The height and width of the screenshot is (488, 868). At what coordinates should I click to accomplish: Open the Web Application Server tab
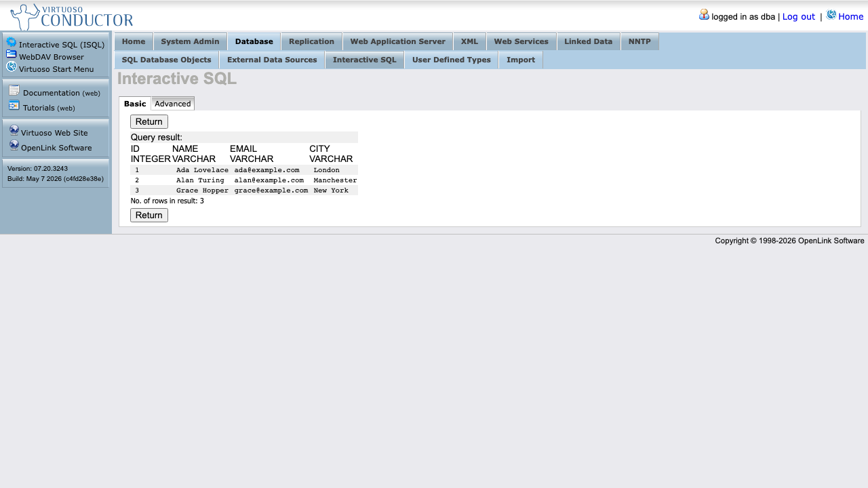(398, 41)
